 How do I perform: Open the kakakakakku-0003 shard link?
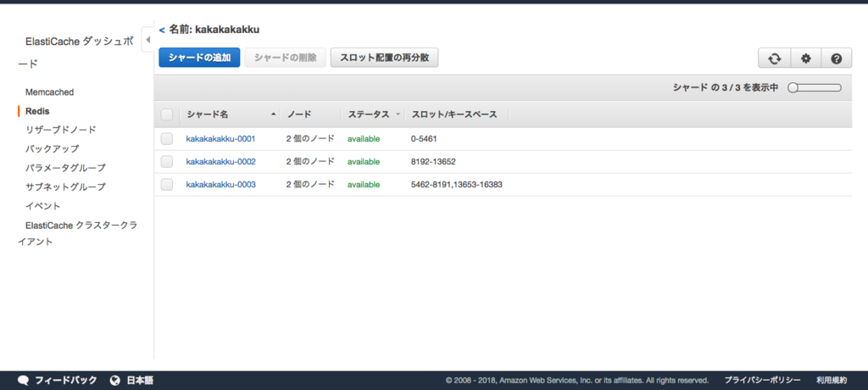221,185
